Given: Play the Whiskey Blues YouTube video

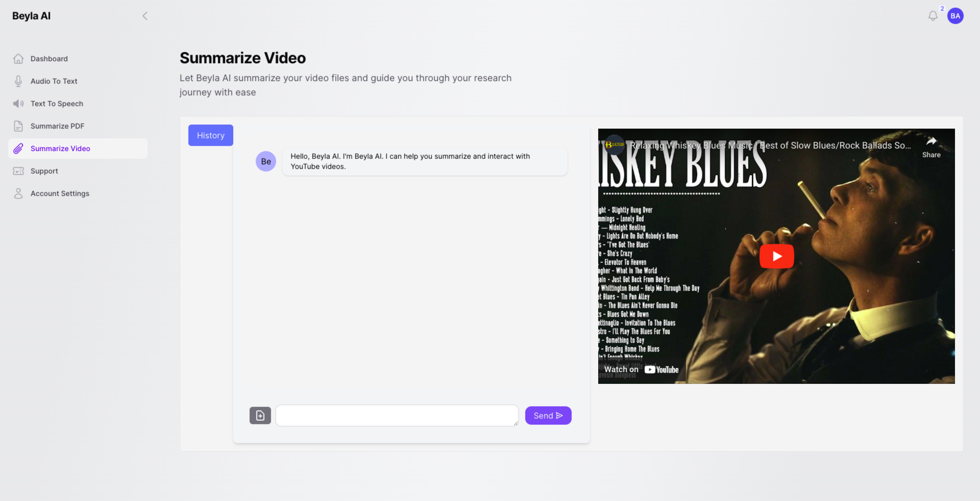Looking at the screenshot, I should (x=776, y=256).
